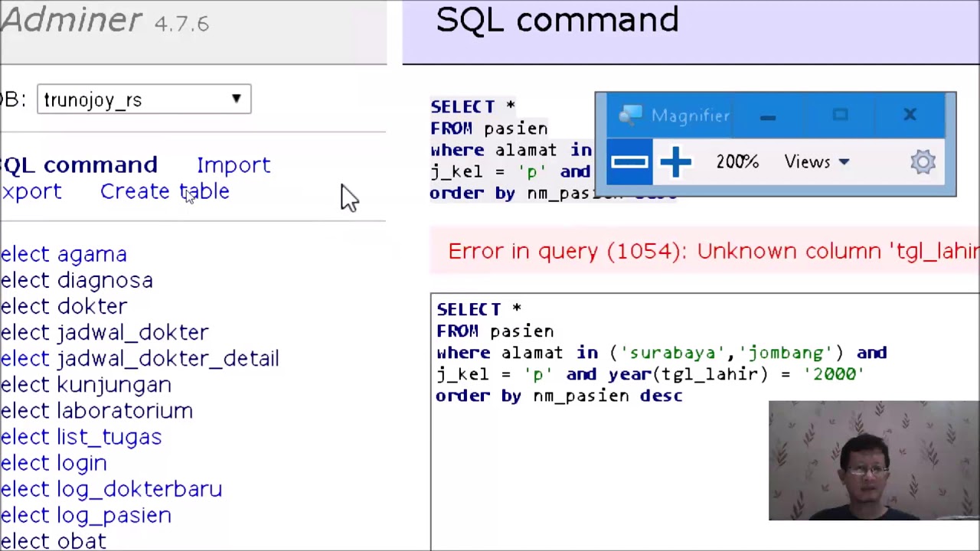Open Magnifier options gear icon
The height and width of the screenshot is (551, 980).
(923, 161)
